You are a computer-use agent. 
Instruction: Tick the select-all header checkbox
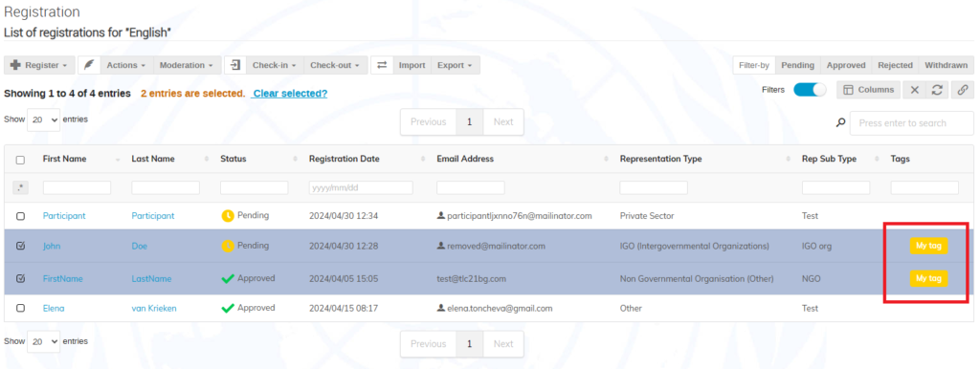[x=21, y=160]
